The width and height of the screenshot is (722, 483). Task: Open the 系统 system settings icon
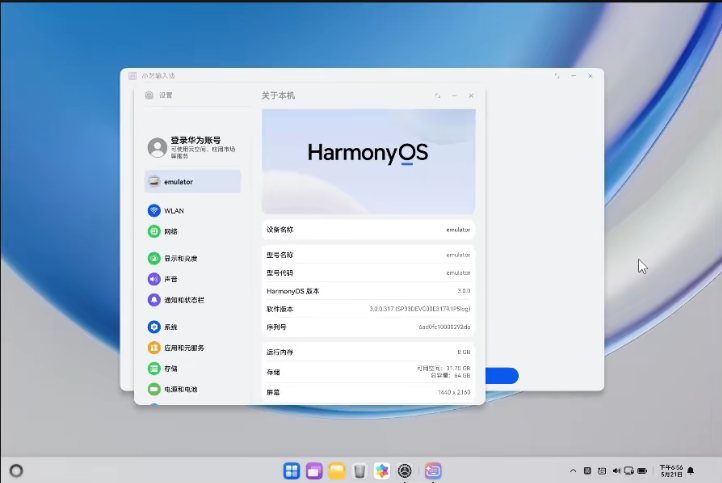click(x=154, y=327)
